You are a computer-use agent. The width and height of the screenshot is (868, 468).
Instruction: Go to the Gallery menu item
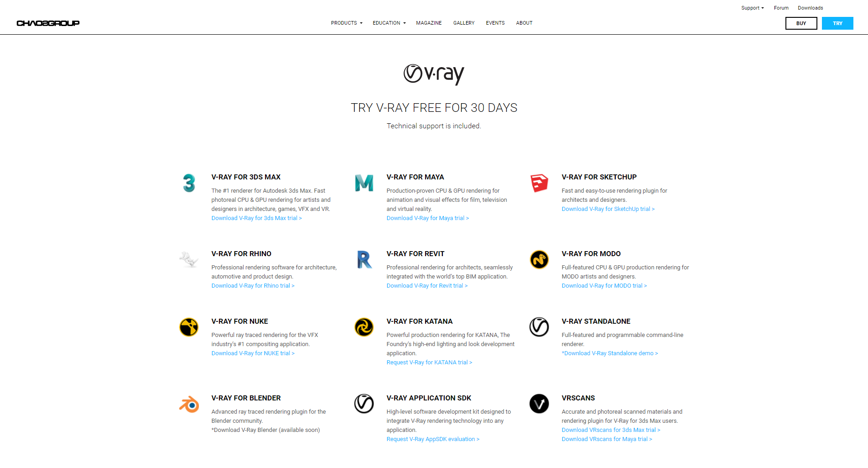tap(463, 23)
